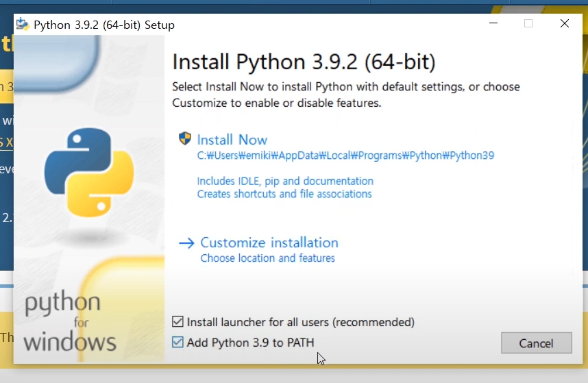This screenshot has width=588, height=383.
Task: Close the Python Setup window
Action: (x=565, y=23)
